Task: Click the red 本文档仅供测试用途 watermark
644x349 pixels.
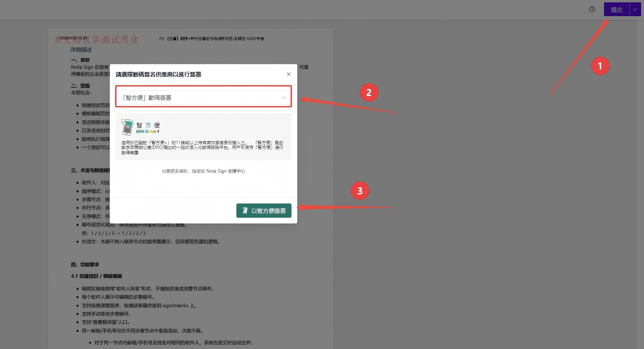Action: click(97, 40)
